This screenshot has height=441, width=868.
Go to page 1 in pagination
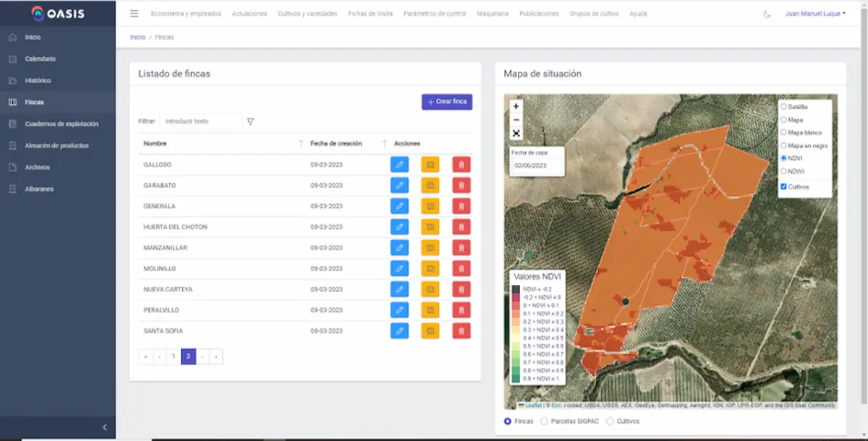[174, 356]
